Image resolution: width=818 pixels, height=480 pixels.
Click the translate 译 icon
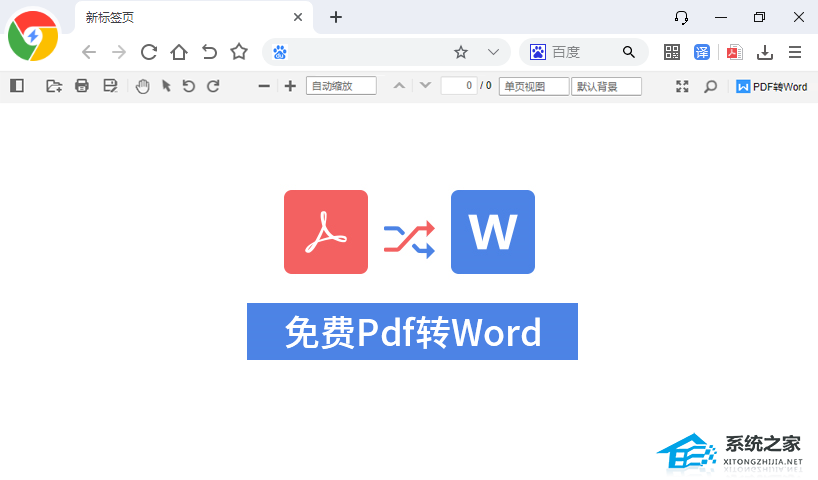click(x=702, y=52)
